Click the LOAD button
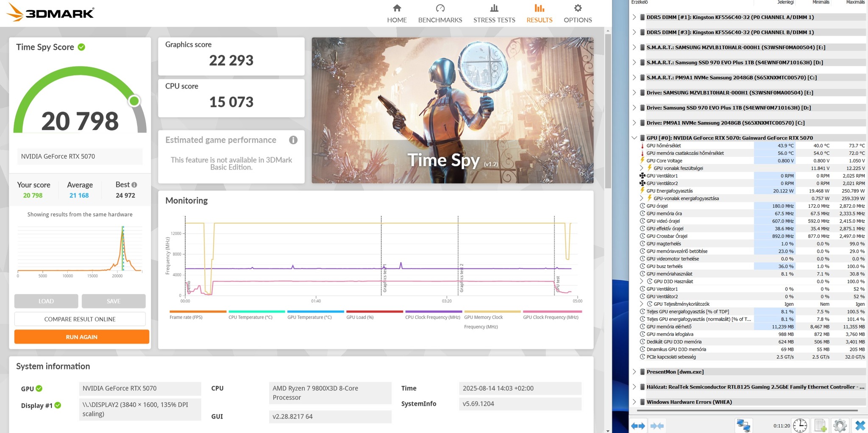Viewport: 868px width, 433px height. pyautogui.click(x=46, y=301)
